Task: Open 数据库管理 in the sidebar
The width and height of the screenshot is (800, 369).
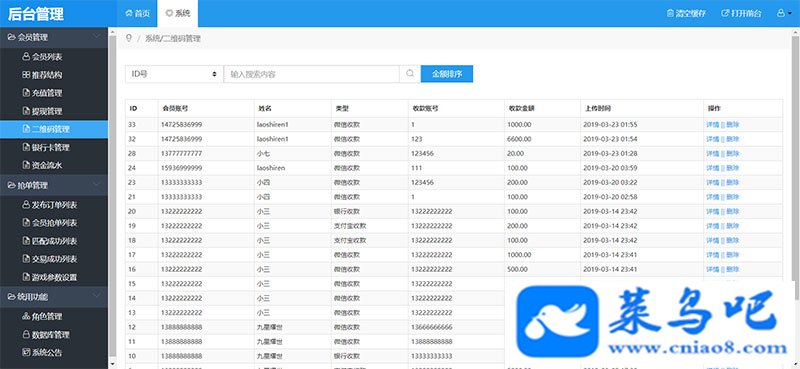Action: (54, 334)
